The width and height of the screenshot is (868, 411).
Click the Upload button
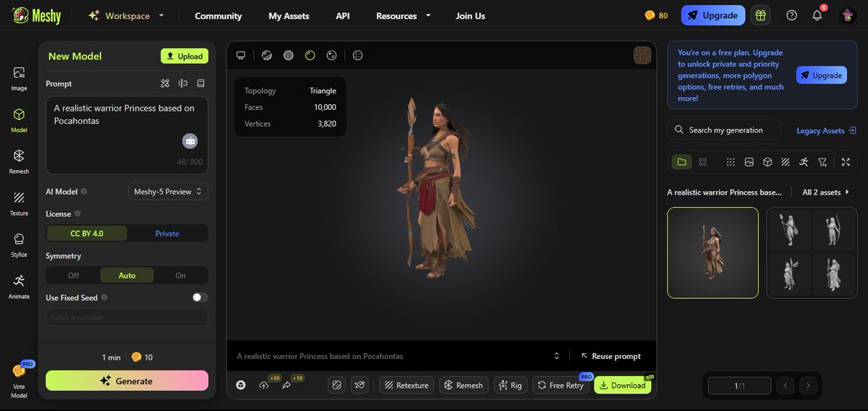184,56
